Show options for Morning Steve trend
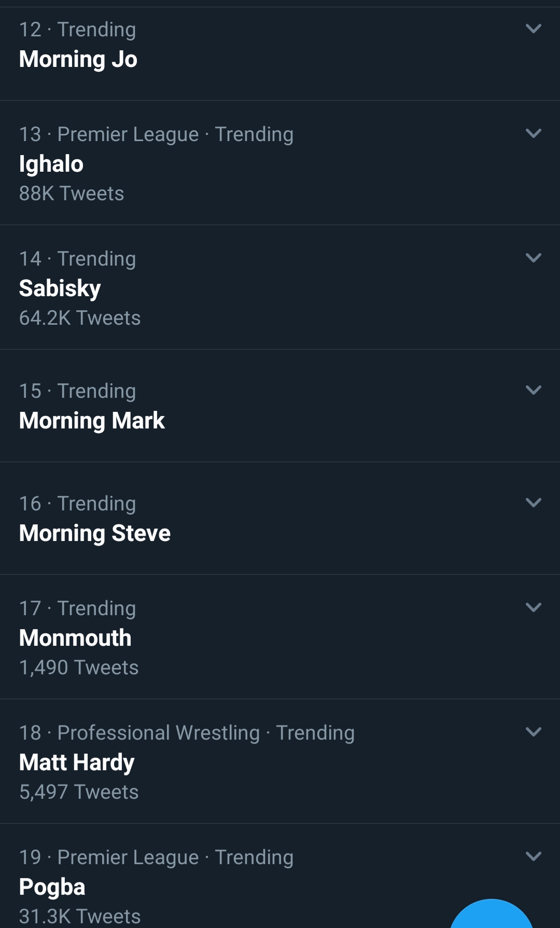The height and width of the screenshot is (928, 560). (533, 503)
